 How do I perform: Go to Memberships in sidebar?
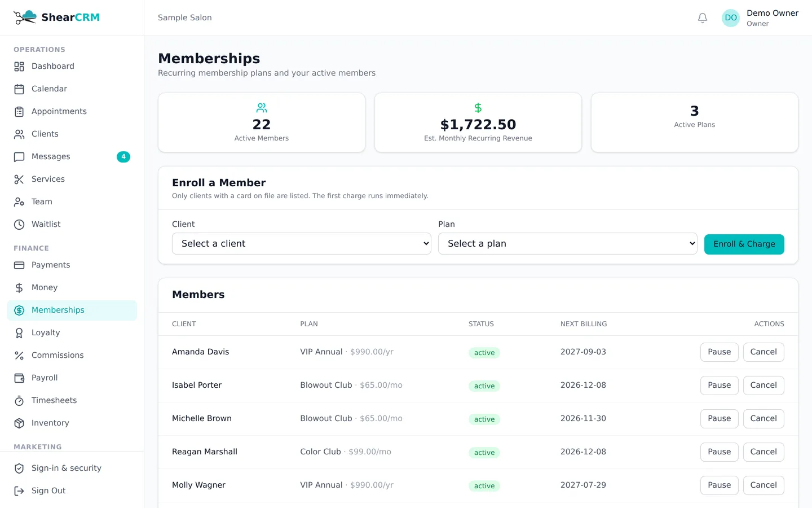pyautogui.click(x=72, y=310)
